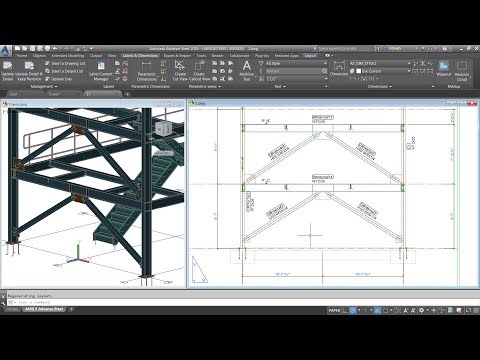Click Insert a Details List
This screenshot has height=360, width=480.
coord(64,71)
